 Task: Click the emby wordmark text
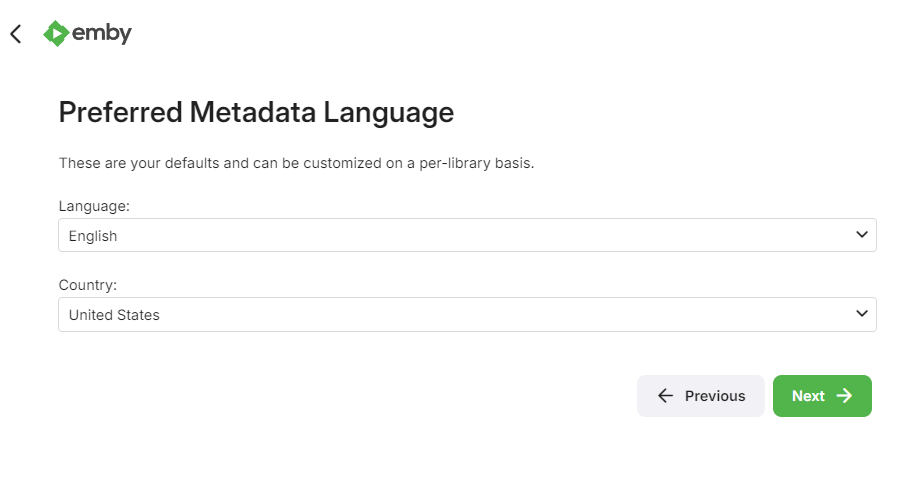(x=101, y=33)
